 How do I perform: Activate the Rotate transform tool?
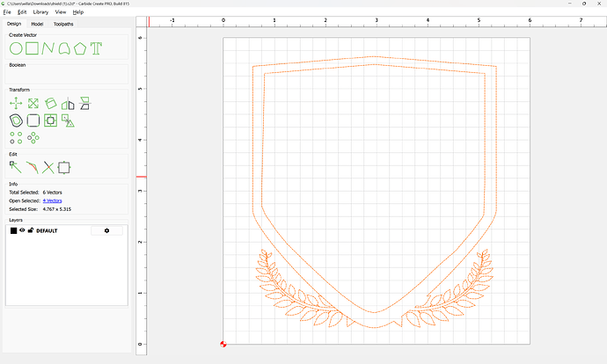tap(50, 103)
